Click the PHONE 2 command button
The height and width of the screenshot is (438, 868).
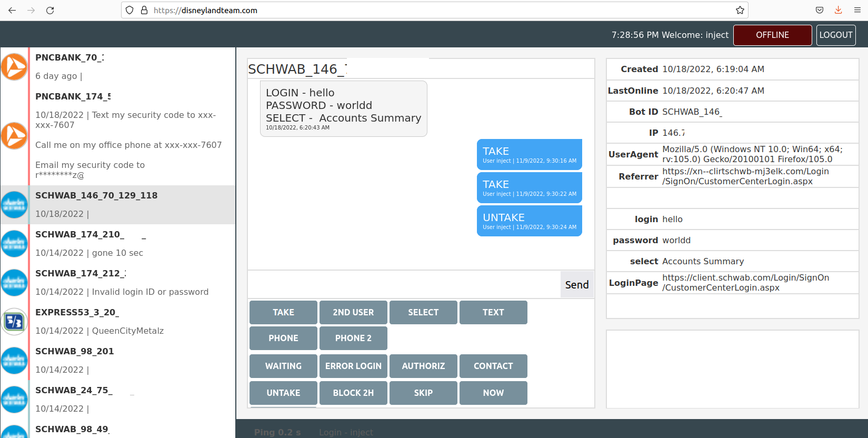pyautogui.click(x=353, y=339)
